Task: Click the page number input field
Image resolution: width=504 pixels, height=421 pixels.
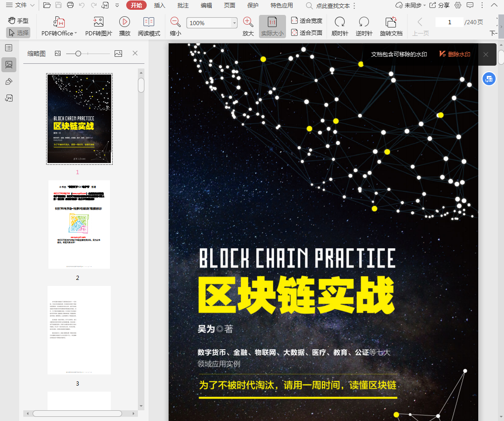Action: pos(450,22)
